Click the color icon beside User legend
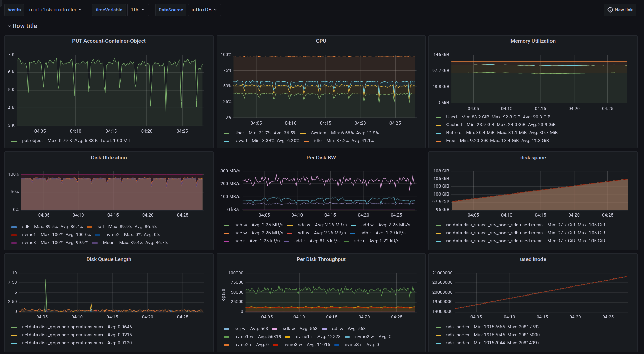Image resolution: width=644 pixels, height=354 pixels. point(226,133)
